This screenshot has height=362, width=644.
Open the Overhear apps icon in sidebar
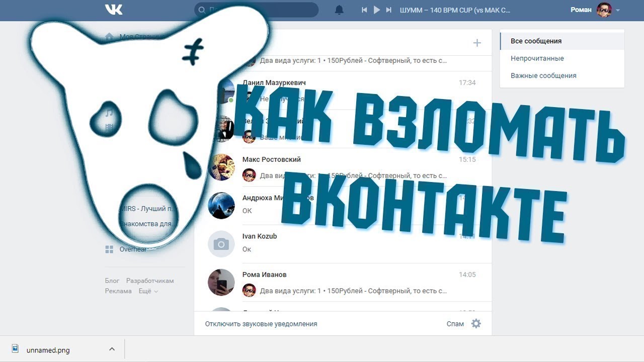(x=109, y=249)
